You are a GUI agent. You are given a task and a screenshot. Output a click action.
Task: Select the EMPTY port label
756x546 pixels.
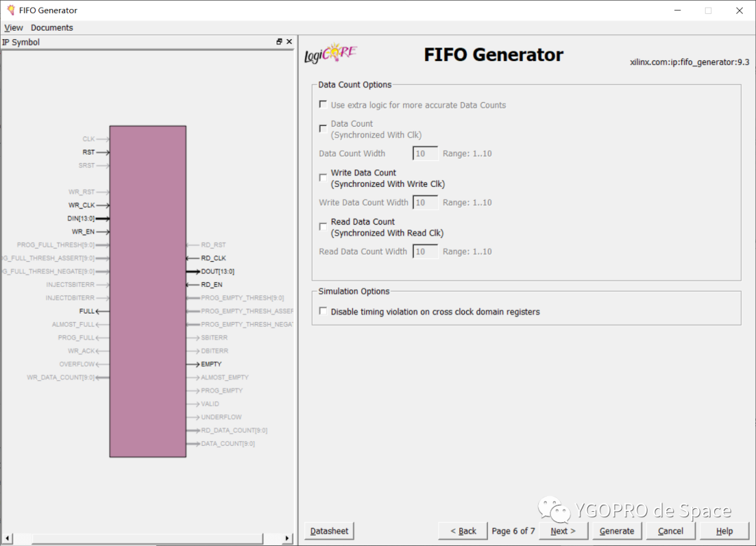point(211,364)
